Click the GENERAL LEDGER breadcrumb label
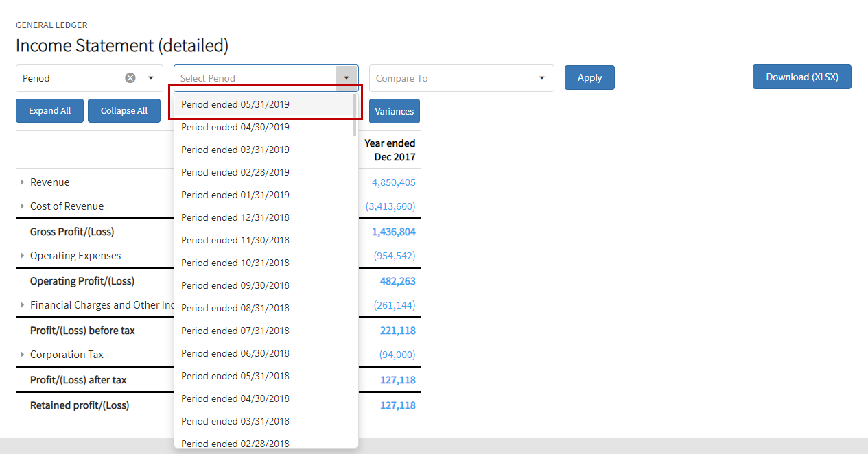Screen dimensions: 868x454 [51, 25]
